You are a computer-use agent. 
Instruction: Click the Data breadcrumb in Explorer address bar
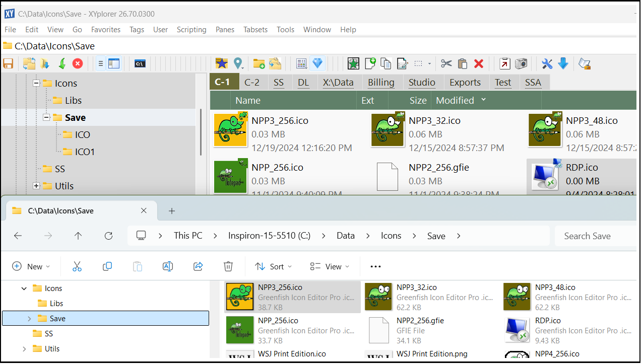click(x=346, y=236)
